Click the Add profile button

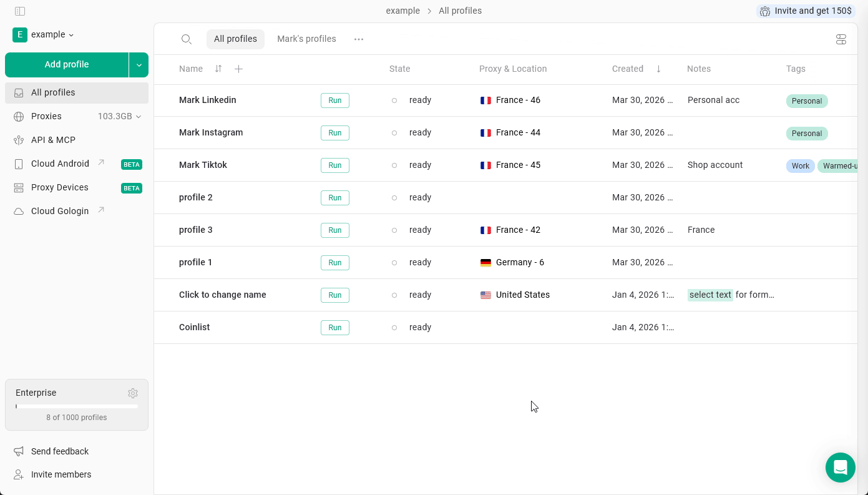67,65
